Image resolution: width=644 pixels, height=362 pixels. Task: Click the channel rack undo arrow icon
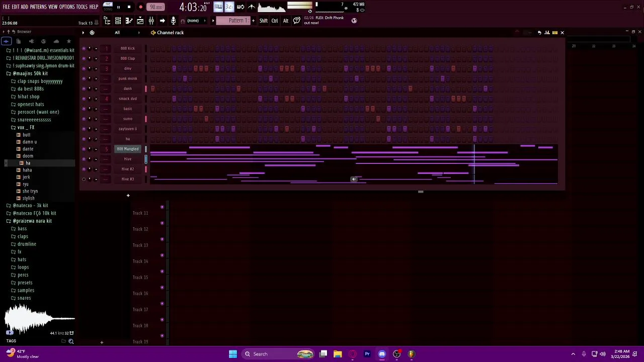point(539,33)
